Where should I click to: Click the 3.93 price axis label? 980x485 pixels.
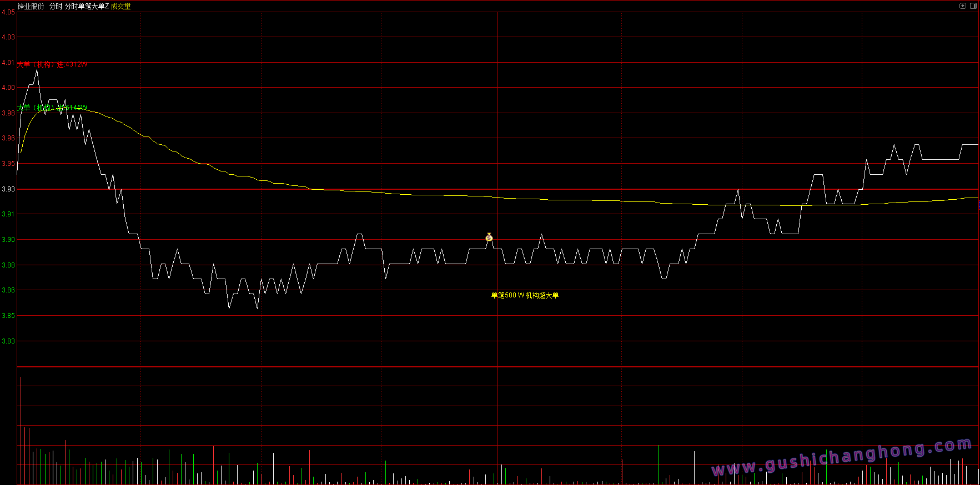8,189
